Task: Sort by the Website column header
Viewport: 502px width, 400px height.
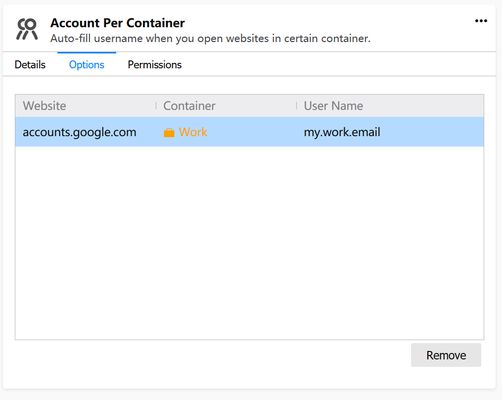Action: point(86,106)
